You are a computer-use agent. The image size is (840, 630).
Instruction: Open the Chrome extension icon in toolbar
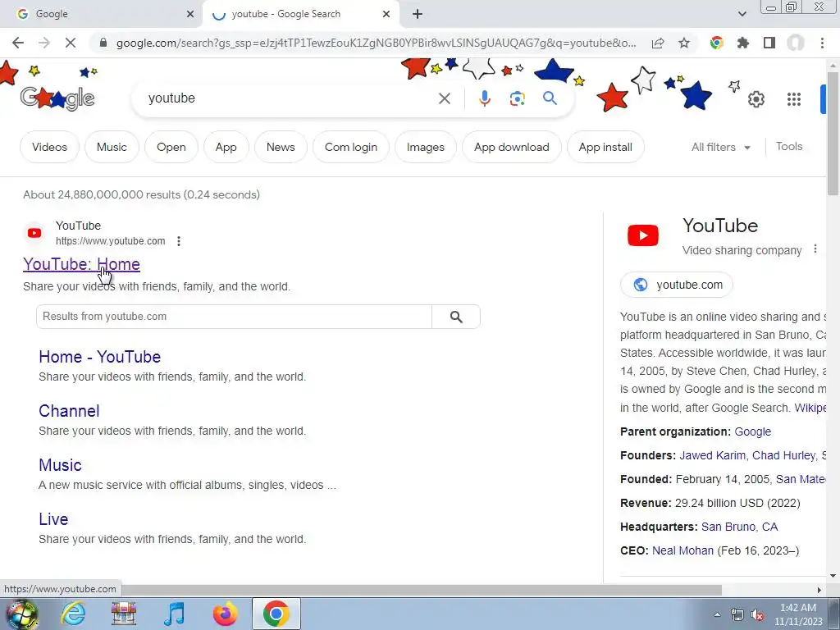(x=717, y=43)
